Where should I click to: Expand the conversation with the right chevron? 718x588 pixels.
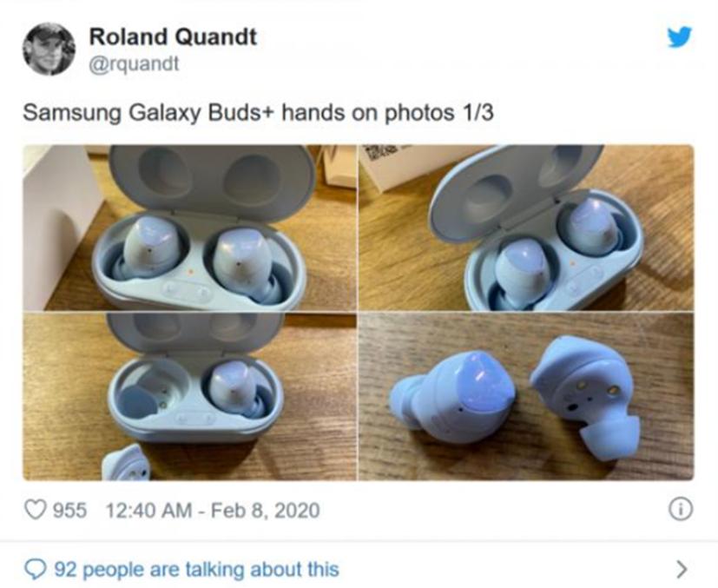tap(682, 569)
